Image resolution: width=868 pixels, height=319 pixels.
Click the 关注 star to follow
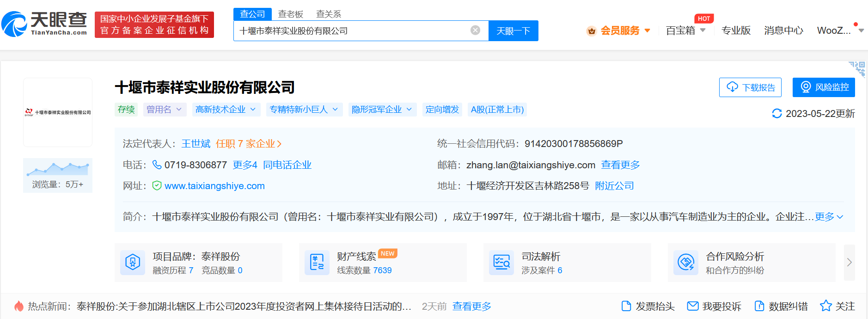837,306
